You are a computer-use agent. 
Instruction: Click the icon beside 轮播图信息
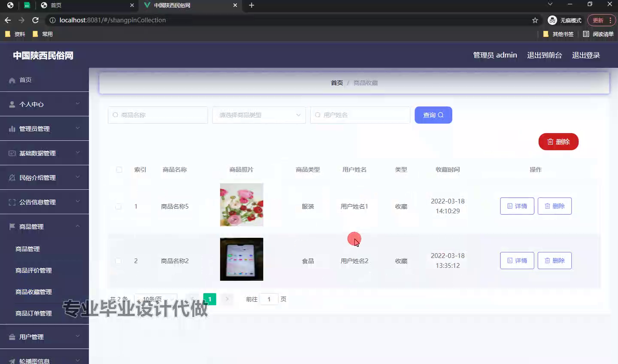(x=12, y=361)
